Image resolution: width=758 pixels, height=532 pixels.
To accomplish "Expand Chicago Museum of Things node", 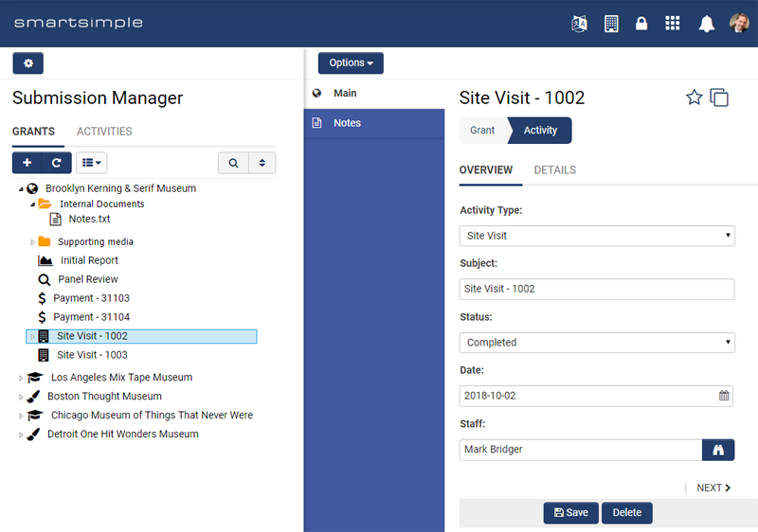I will [21, 416].
